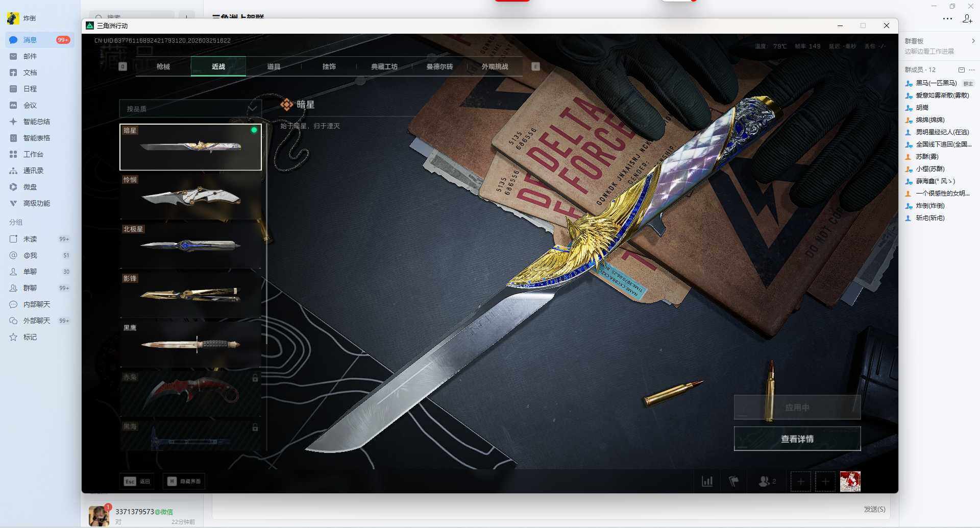
Task: Open 微盘 in the sidebar
Action: tap(40, 187)
